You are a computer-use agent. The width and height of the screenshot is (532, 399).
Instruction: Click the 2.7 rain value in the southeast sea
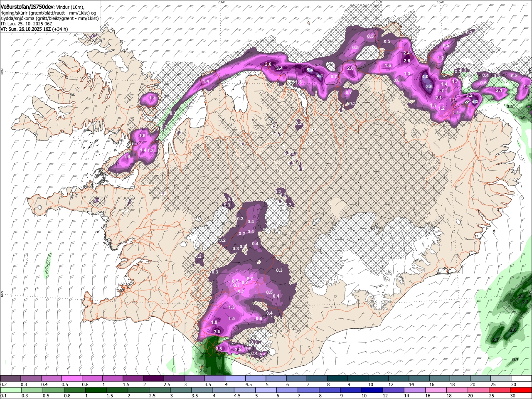point(495,340)
